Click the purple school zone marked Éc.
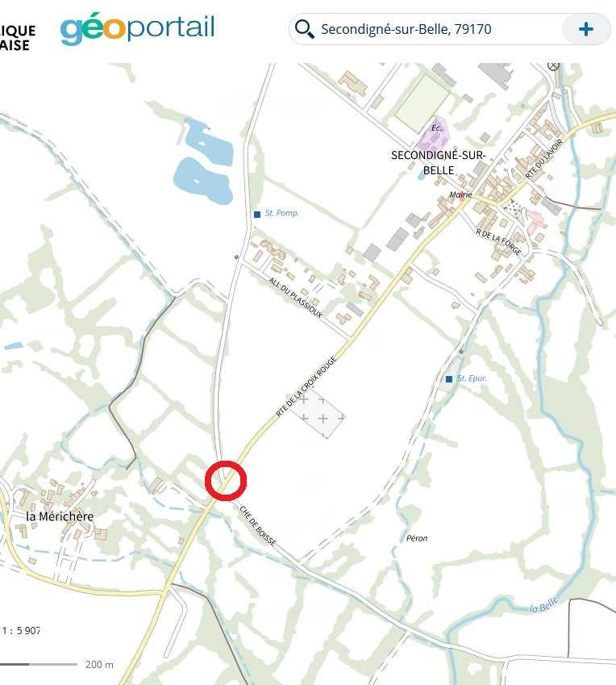Screen dimensions: 616x685 [432, 136]
